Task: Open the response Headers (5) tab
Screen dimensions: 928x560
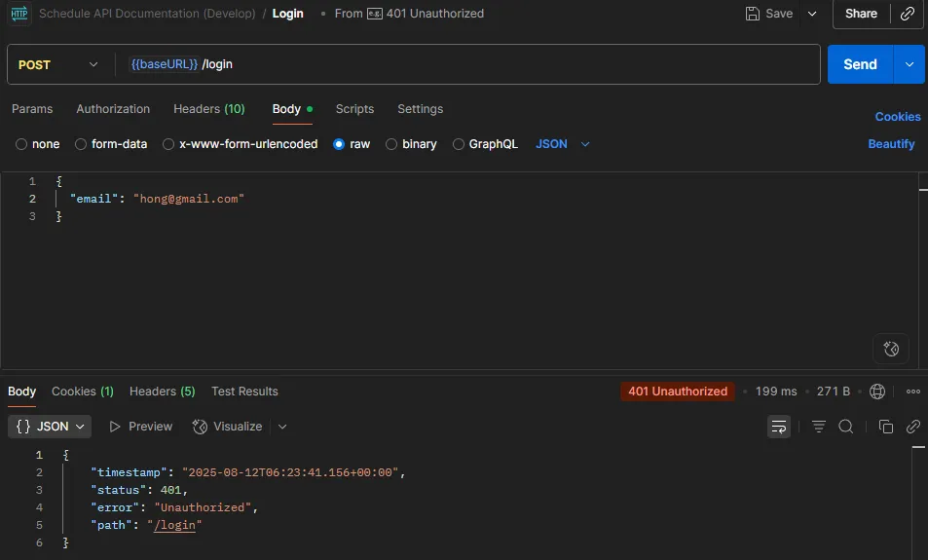Action: tap(162, 392)
